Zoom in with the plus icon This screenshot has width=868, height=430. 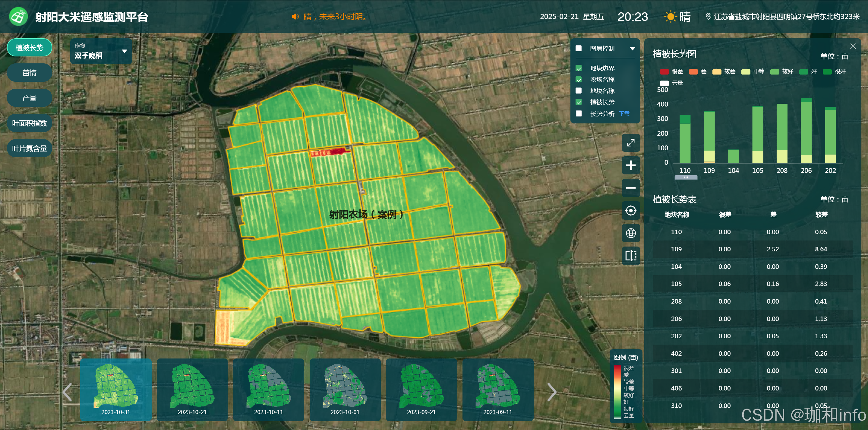tap(630, 165)
